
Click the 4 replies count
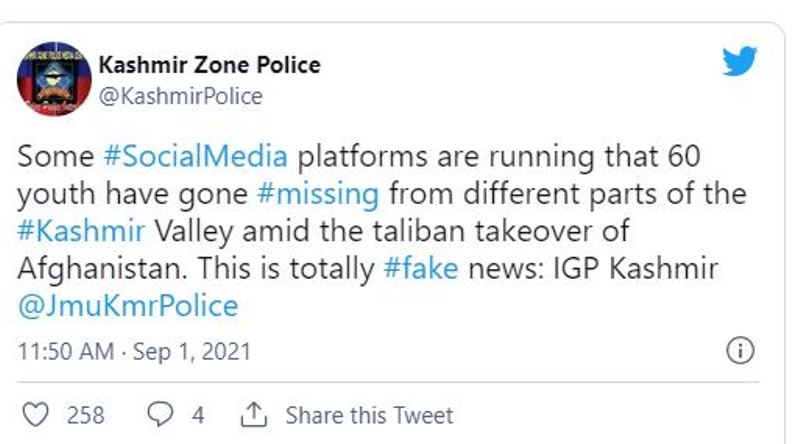(x=198, y=414)
